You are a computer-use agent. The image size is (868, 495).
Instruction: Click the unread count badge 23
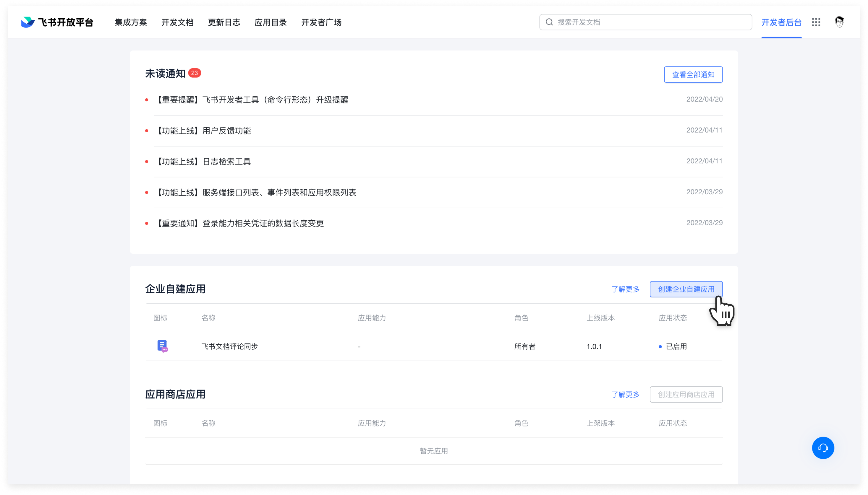(x=194, y=73)
